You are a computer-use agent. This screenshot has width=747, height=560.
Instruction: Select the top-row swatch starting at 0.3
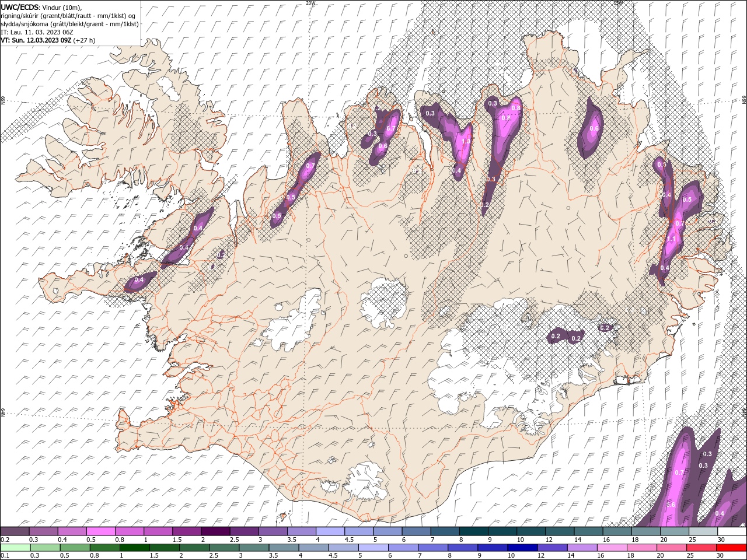43,531
